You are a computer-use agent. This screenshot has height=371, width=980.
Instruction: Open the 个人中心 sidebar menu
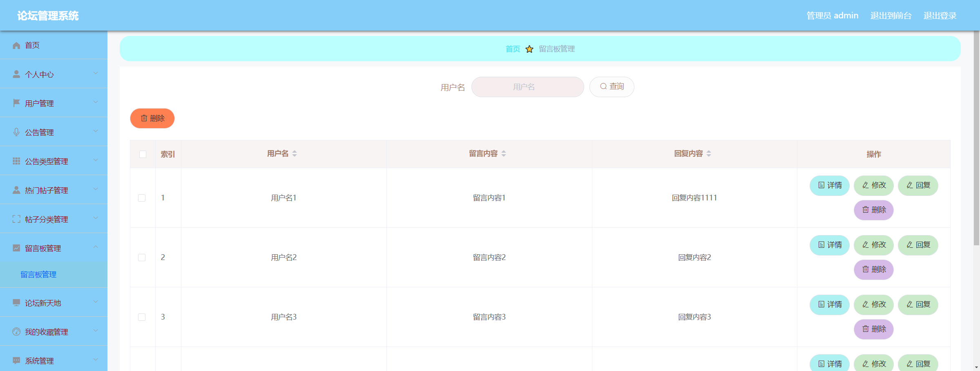click(x=54, y=74)
